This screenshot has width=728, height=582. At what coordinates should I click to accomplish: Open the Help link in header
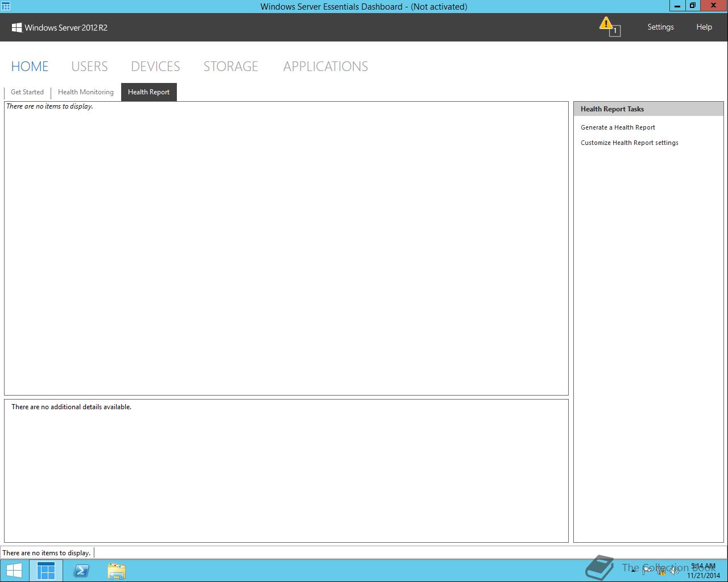pyautogui.click(x=704, y=27)
